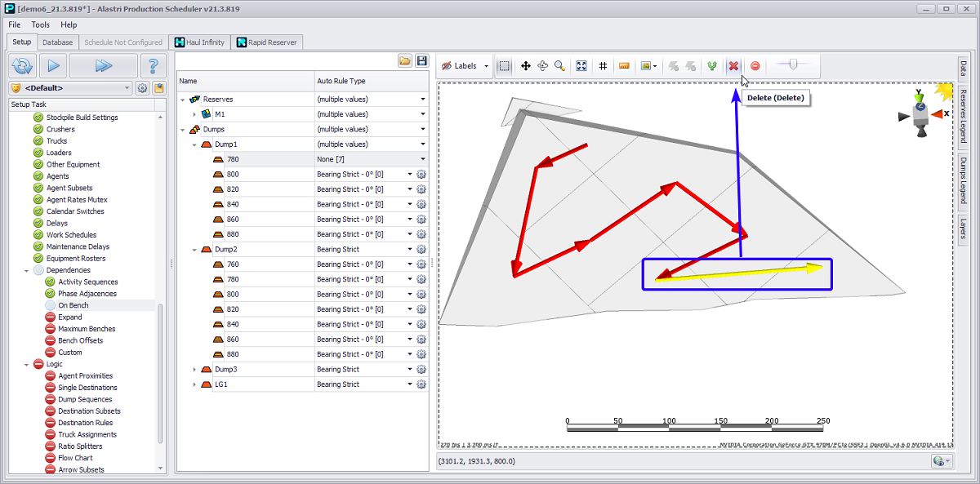This screenshot has height=484, width=980.
Task: Activate the magnifier Zoom tool
Action: [560, 66]
